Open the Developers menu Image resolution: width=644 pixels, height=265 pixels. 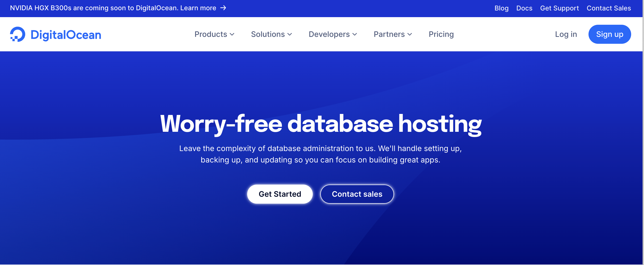point(329,34)
